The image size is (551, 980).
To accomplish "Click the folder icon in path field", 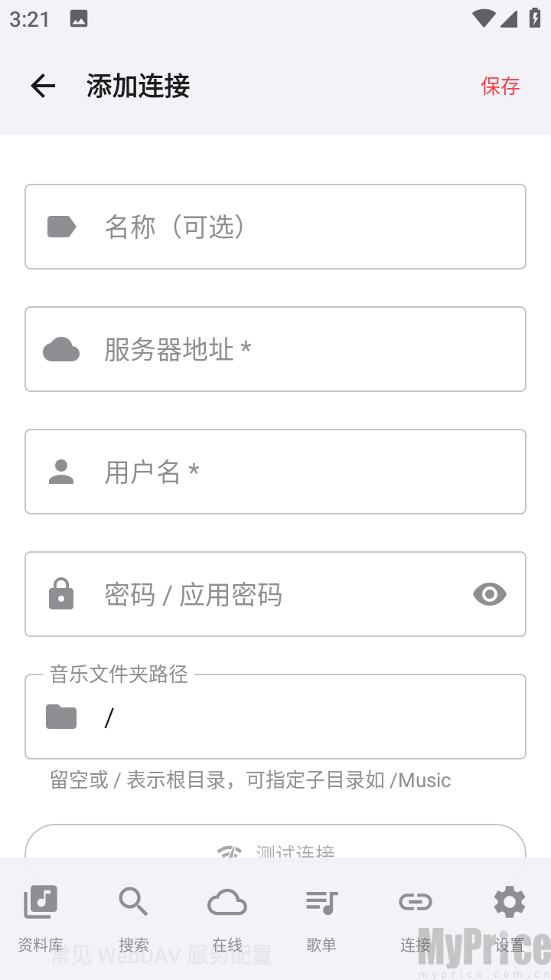I will (61, 717).
